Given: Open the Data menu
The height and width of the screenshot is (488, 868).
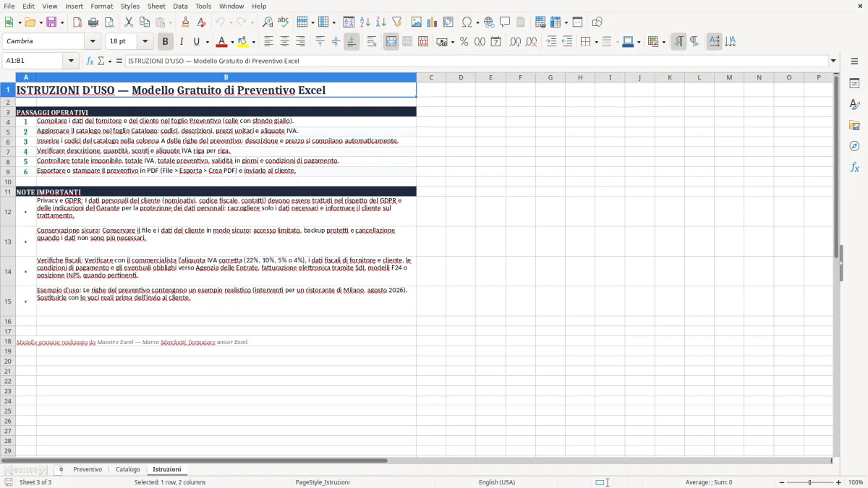Looking at the screenshot, I should tap(180, 6).
